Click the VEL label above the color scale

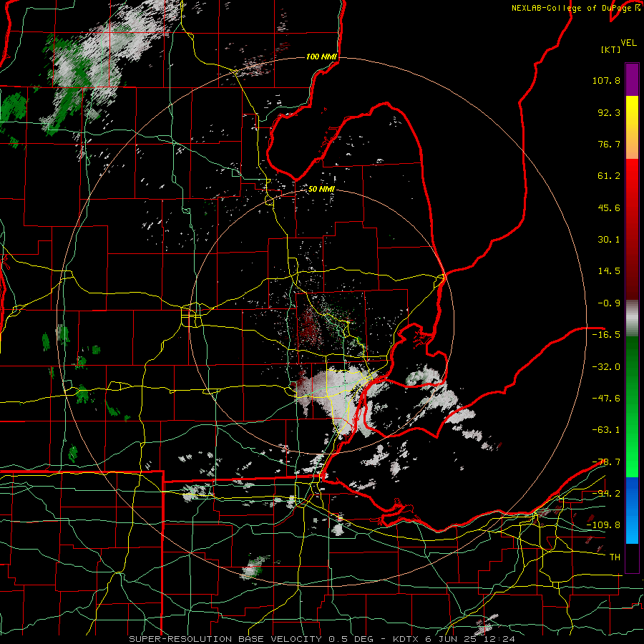coord(628,43)
